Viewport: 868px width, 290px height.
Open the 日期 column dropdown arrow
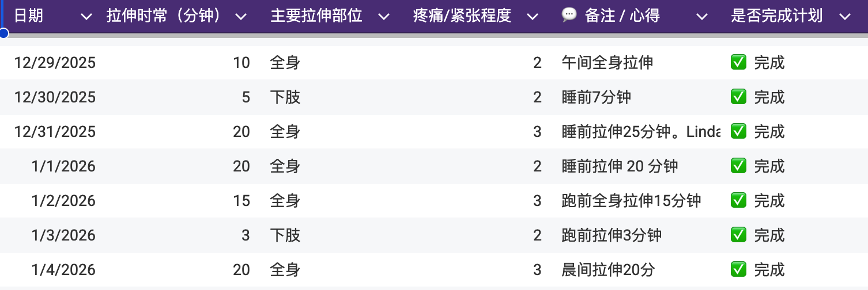click(86, 17)
